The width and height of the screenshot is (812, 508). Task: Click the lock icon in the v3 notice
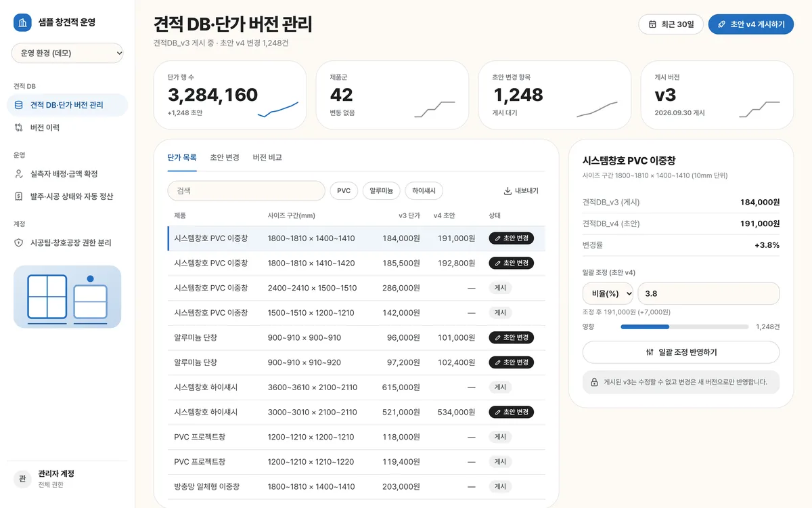594,382
